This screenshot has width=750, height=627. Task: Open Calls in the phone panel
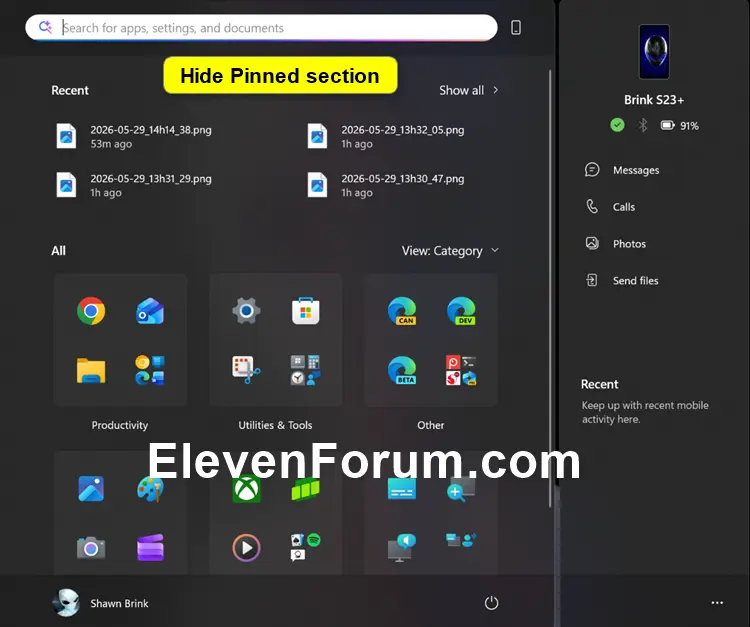tap(610, 207)
